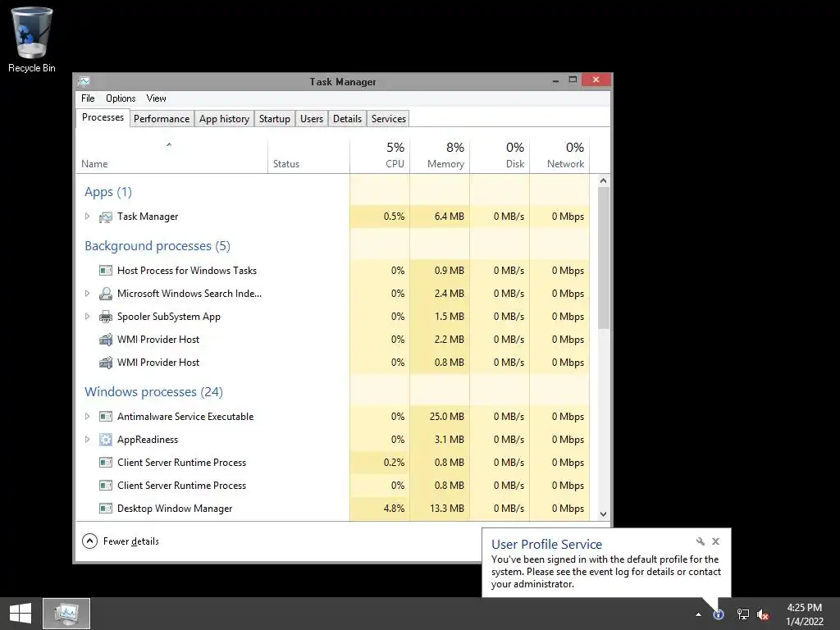Click the Host Process for Windows Tasks icon
Image resolution: width=840 pixels, height=630 pixels.
tap(106, 271)
